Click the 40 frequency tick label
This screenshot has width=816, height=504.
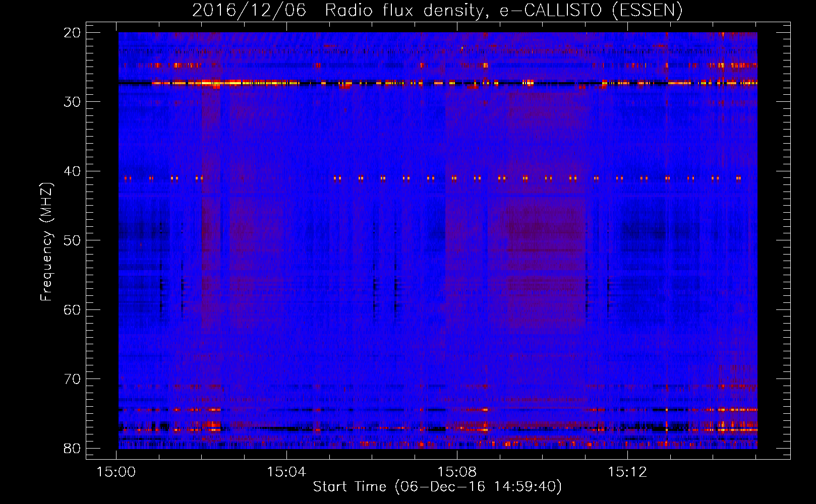(x=73, y=171)
